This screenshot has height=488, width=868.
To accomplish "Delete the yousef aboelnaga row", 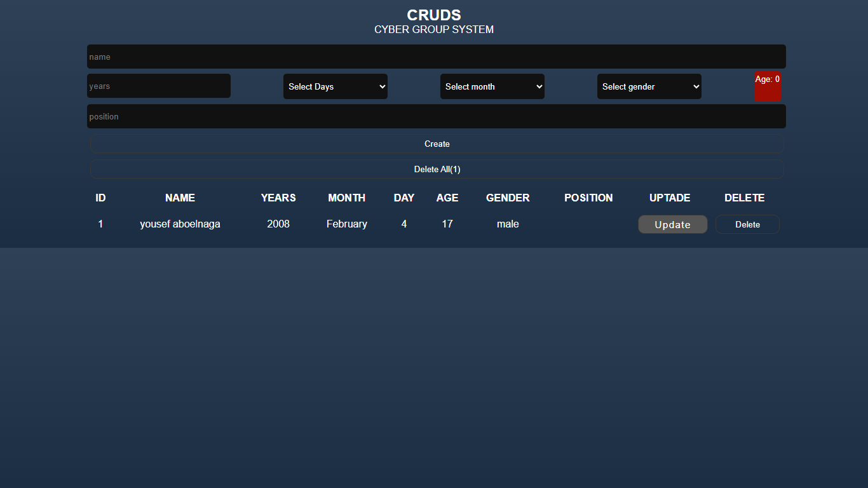I will point(747,224).
